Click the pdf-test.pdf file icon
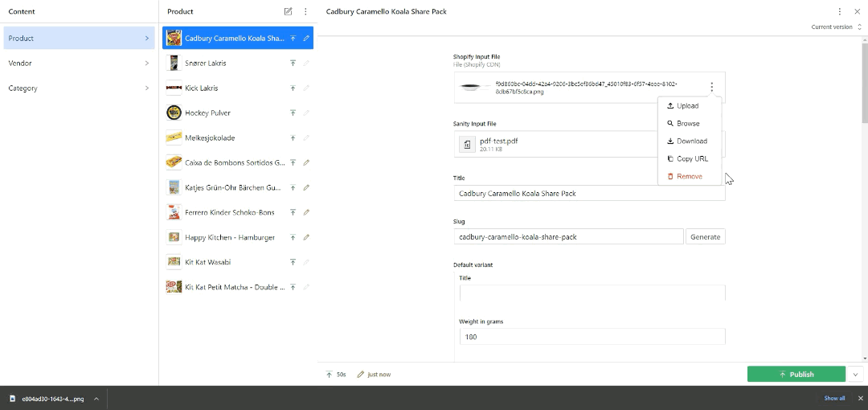 coord(467,144)
